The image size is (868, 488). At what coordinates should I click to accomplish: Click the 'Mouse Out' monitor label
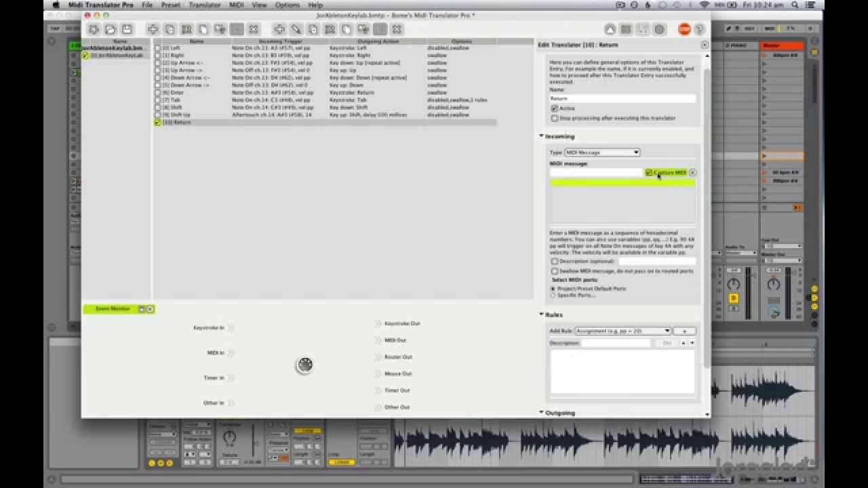tap(398, 373)
